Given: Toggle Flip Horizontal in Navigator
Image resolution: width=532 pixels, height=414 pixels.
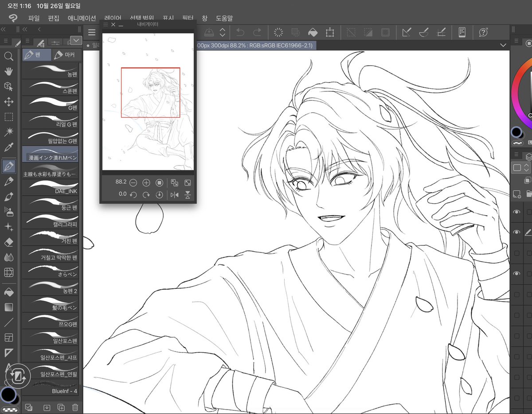Looking at the screenshot, I should tap(174, 195).
